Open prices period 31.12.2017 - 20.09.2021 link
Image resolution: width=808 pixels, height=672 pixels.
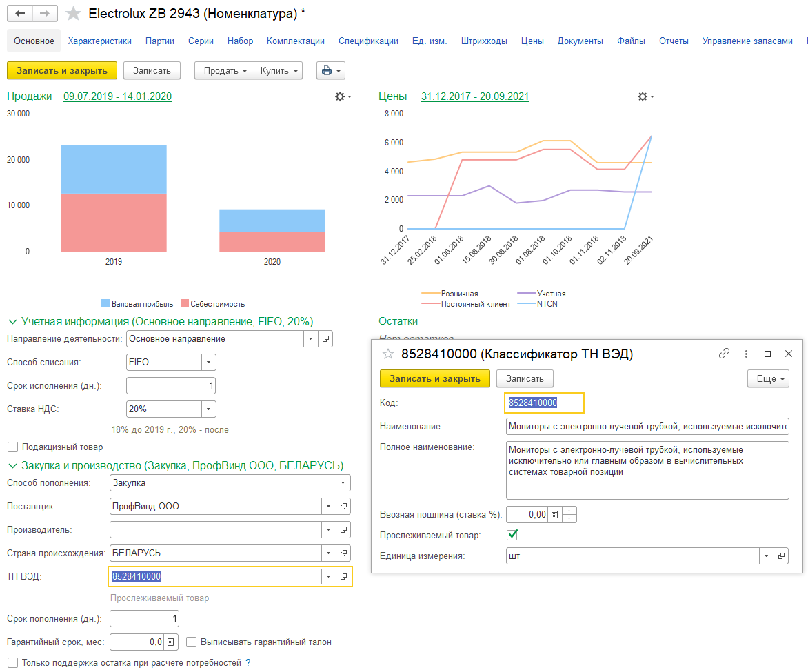[x=475, y=96]
